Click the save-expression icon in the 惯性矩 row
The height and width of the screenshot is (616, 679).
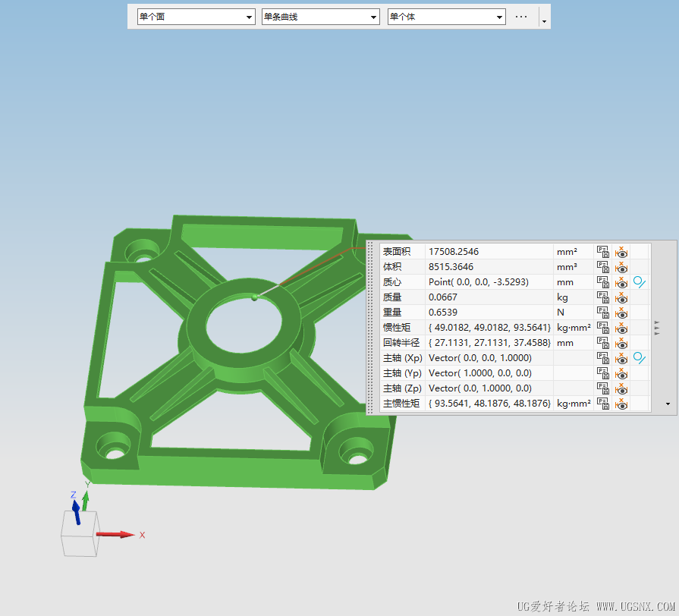(603, 327)
